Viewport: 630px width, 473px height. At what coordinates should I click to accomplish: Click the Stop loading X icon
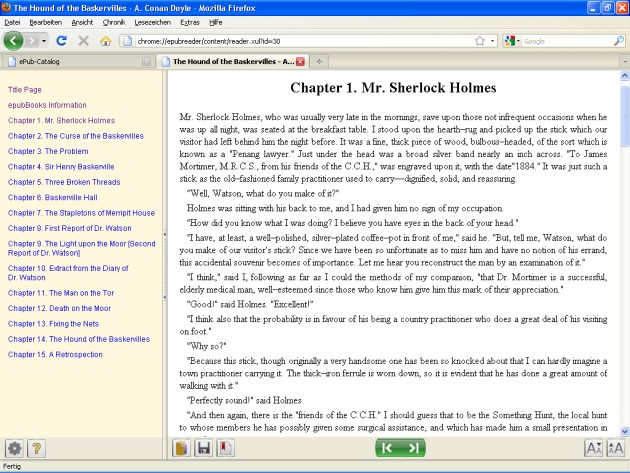(84, 41)
